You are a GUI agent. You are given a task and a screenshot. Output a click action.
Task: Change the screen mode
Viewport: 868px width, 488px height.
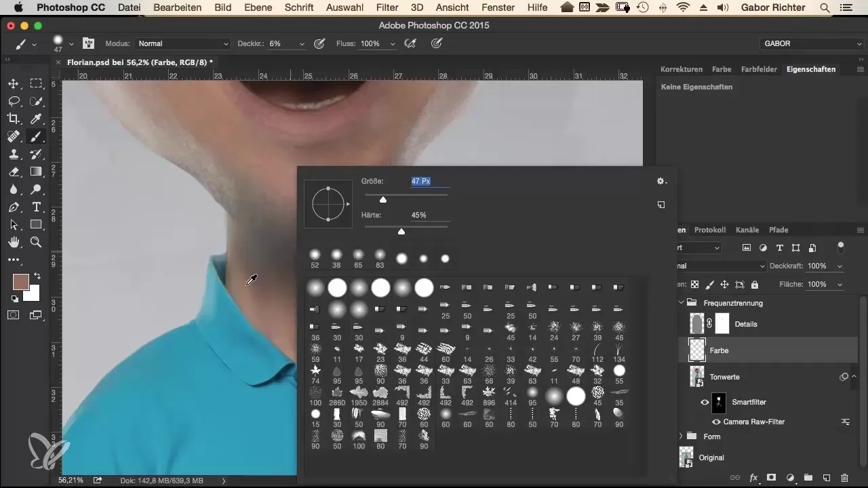pyautogui.click(x=36, y=314)
